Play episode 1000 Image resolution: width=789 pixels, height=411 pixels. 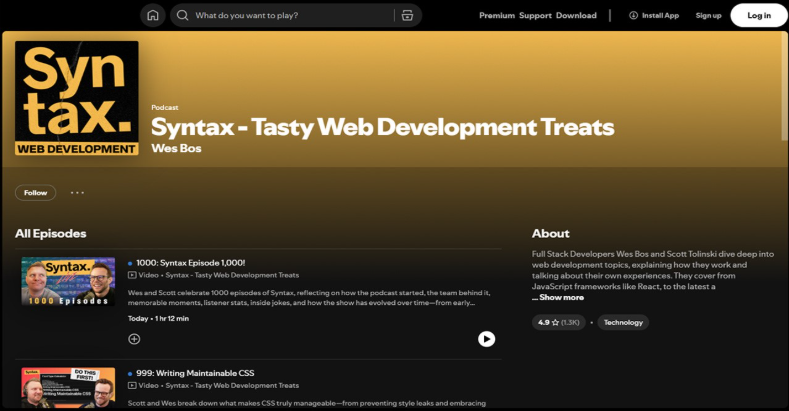click(x=486, y=339)
